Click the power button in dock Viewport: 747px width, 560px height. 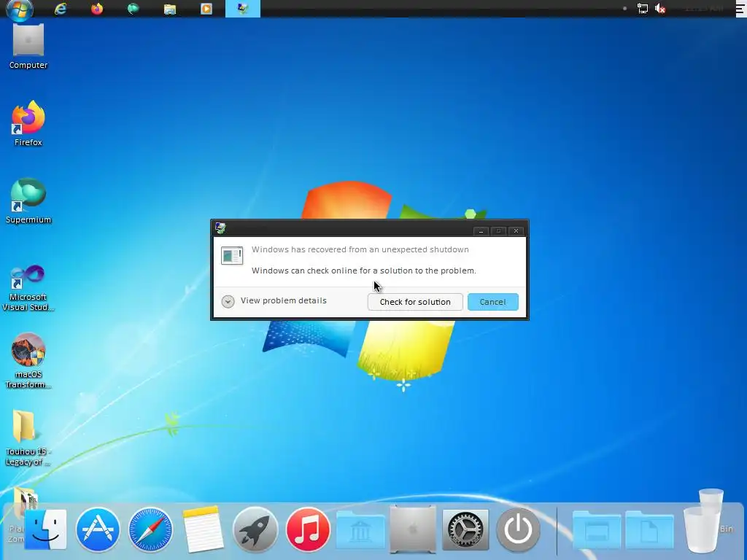tap(519, 529)
